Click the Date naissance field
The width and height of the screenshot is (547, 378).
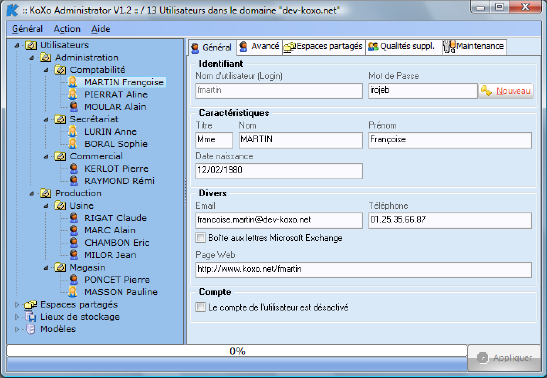pos(279,171)
